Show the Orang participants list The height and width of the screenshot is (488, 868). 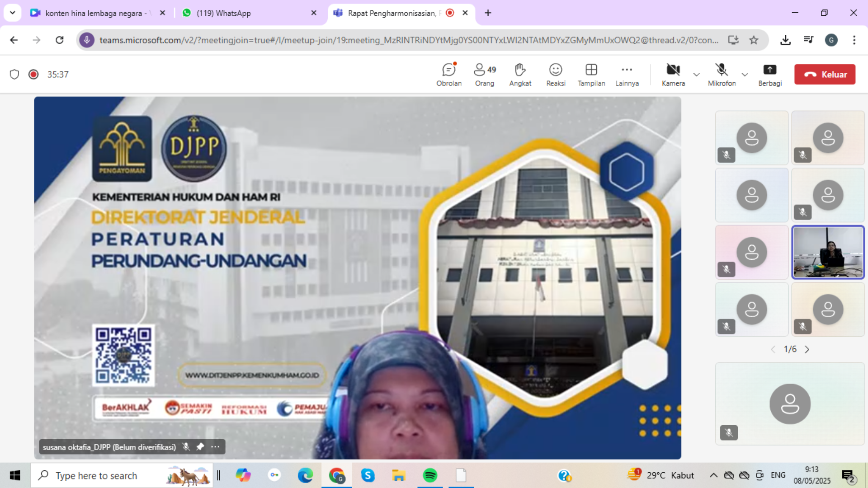click(485, 75)
